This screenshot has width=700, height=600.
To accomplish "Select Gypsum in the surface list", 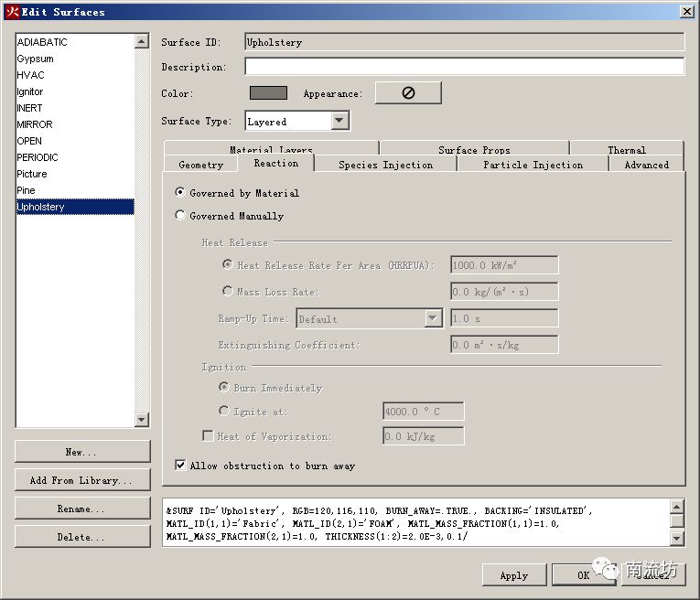I will tap(36, 59).
